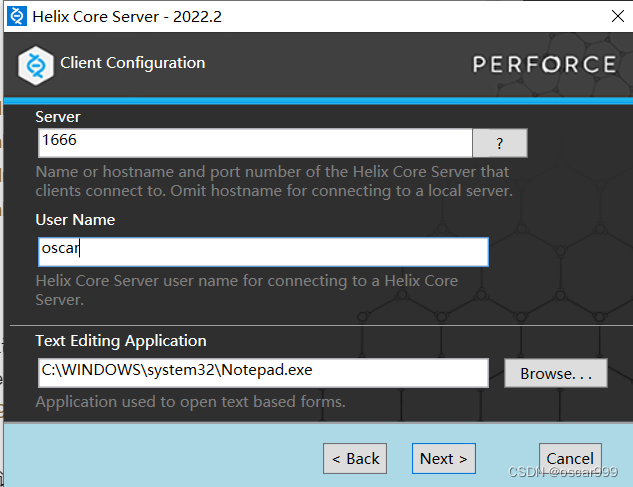633x487 pixels.
Task: Click the 'Application used to open text based forms' hint
Action: click(x=191, y=402)
